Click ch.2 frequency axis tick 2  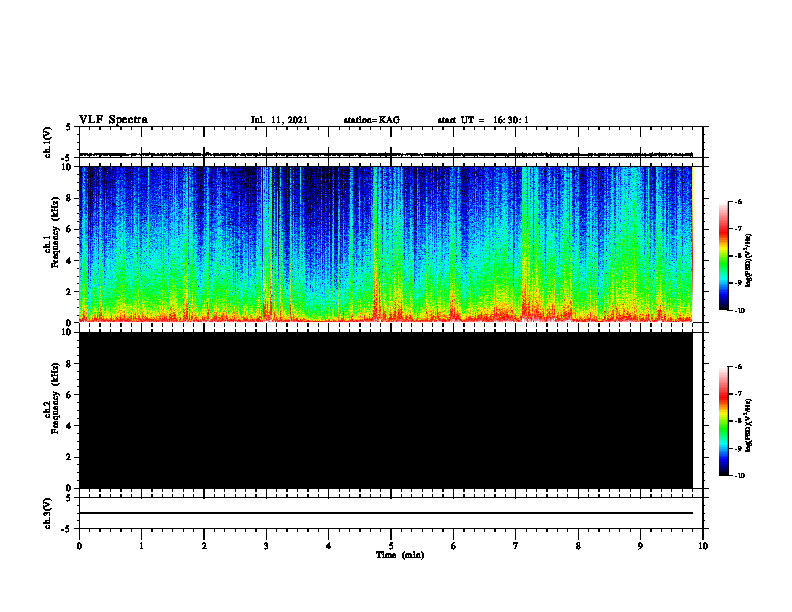pyautogui.click(x=70, y=457)
